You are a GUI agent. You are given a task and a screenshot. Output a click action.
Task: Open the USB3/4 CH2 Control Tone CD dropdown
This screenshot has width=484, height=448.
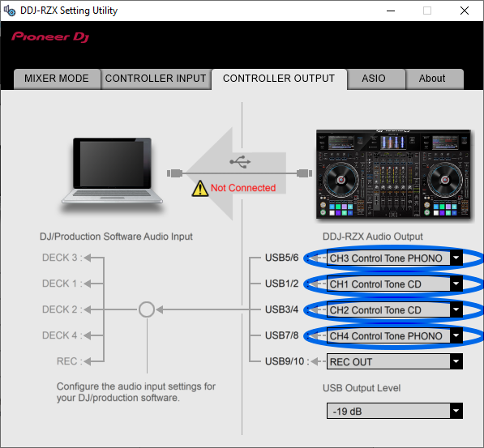coord(395,310)
